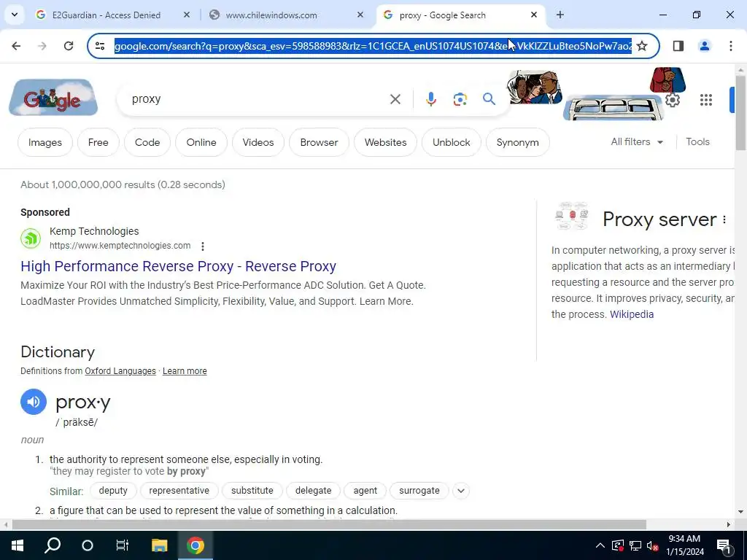Reload the page with the refresh icon
The width and height of the screenshot is (747, 560).
(69, 46)
